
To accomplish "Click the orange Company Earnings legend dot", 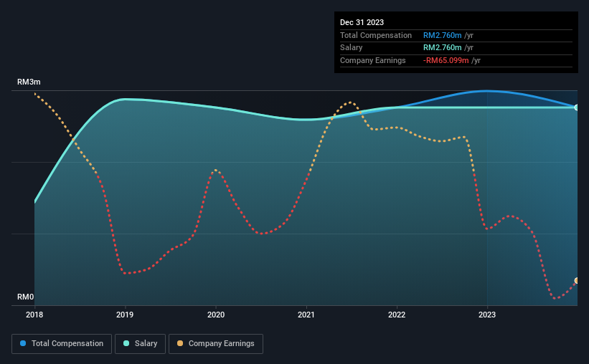I will [x=180, y=343].
